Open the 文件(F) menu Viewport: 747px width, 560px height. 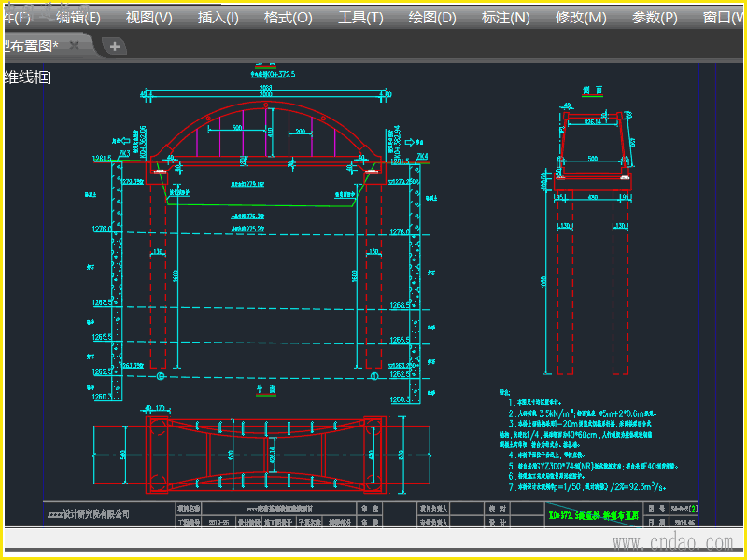[x=16, y=18]
